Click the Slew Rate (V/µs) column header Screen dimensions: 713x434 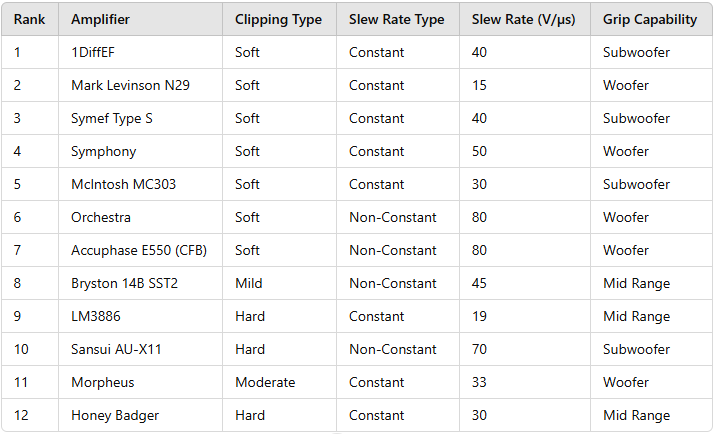tap(523, 20)
